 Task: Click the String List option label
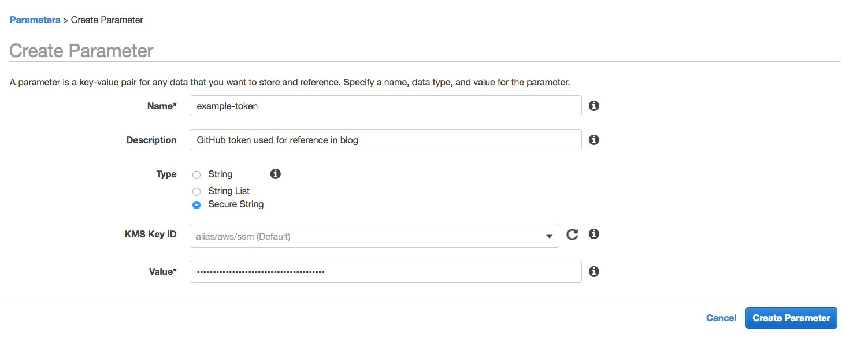[x=229, y=191]
